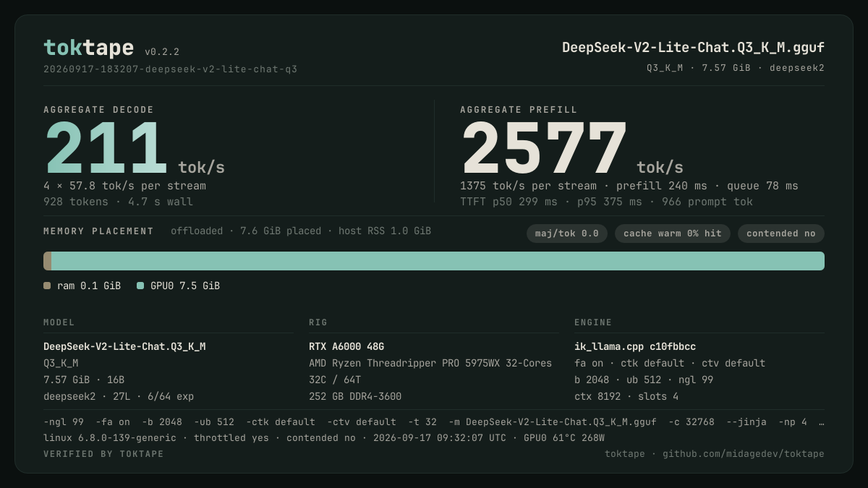Click the deepseek2 · 27L · 6/64 exp line

(x=119, y=396)
